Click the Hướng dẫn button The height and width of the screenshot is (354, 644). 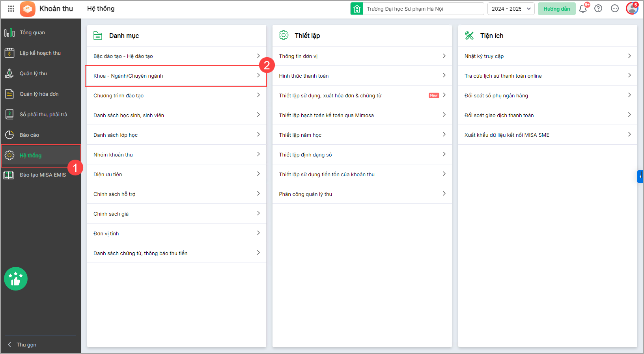pos(556,9)
